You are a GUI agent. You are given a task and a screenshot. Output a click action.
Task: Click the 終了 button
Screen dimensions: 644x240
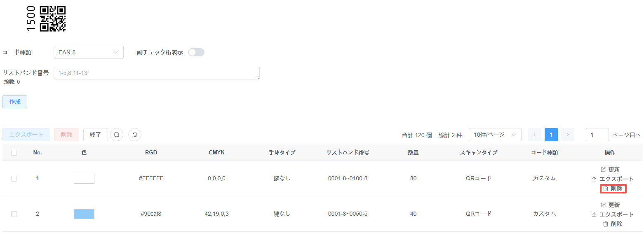(95, 135)
